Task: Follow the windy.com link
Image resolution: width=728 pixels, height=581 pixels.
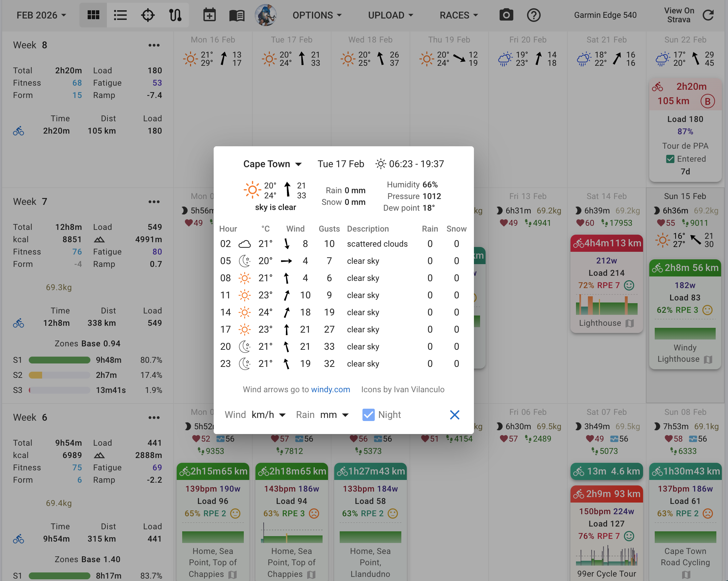Action: coord(330,390)
